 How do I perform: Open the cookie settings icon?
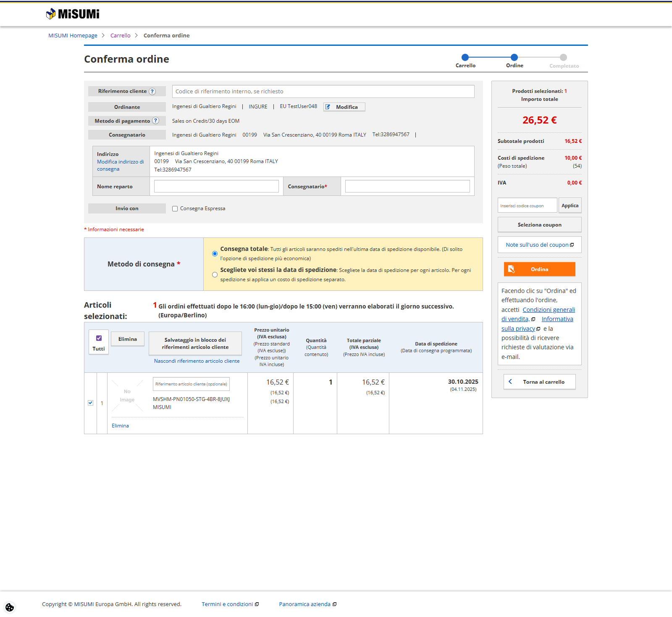tap(10, 607)
